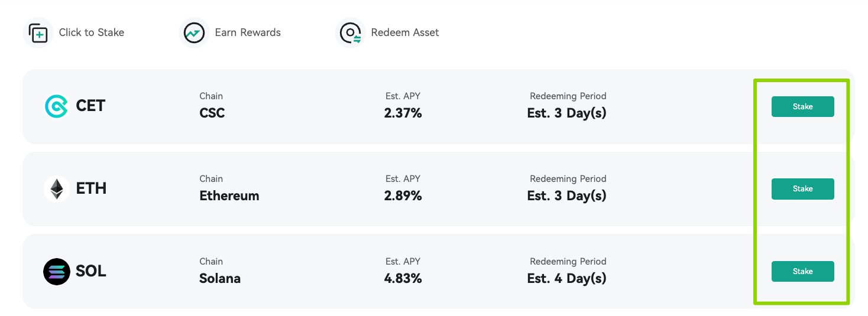Click the Earn Rewards chart icon

[x=194, y=32]
